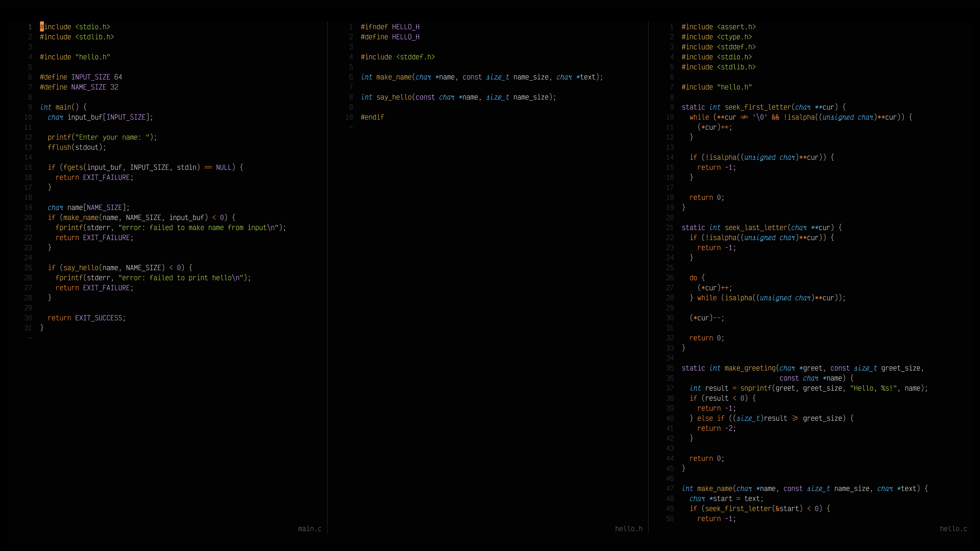Click the 'failed to print hello' line
Screen dimensions: 980x551
pos(153,278)
